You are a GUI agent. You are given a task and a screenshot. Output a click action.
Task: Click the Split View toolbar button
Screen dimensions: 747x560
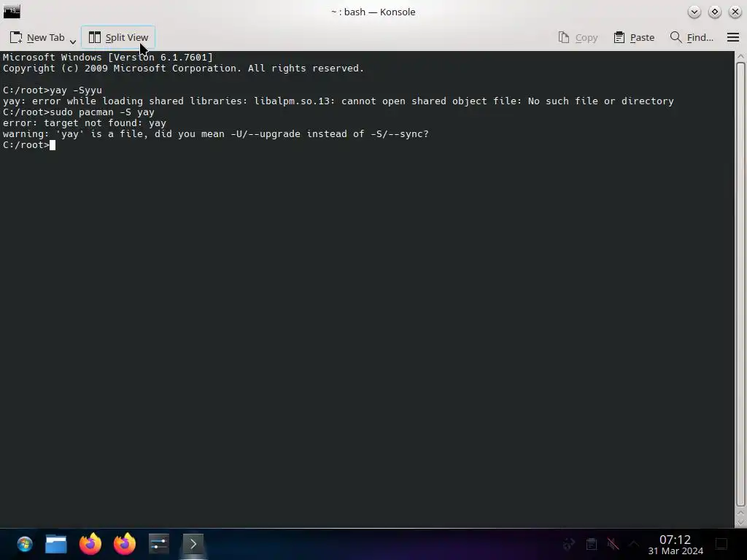[x=118, y=37]
